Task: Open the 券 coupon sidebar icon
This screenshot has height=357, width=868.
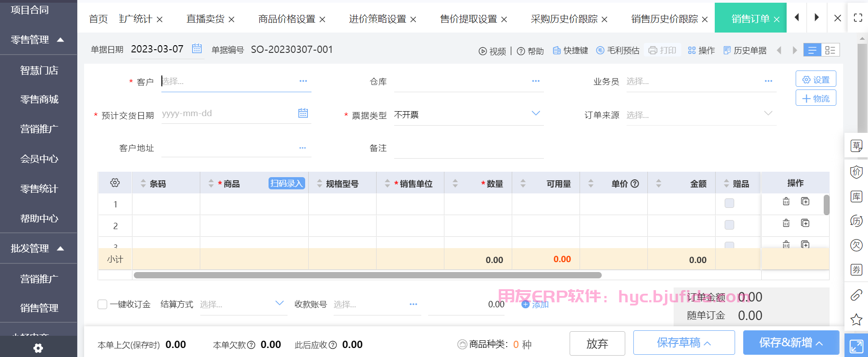Action: click(856, 270)
